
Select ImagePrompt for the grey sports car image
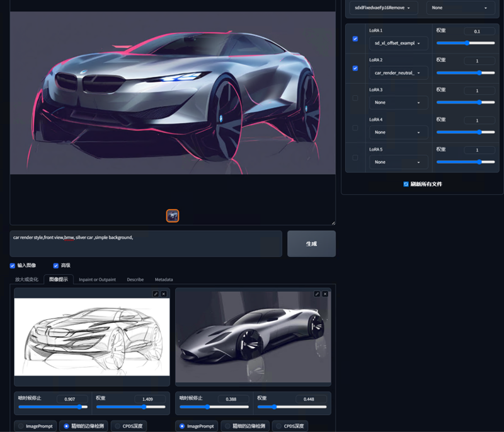coord(197,426)
